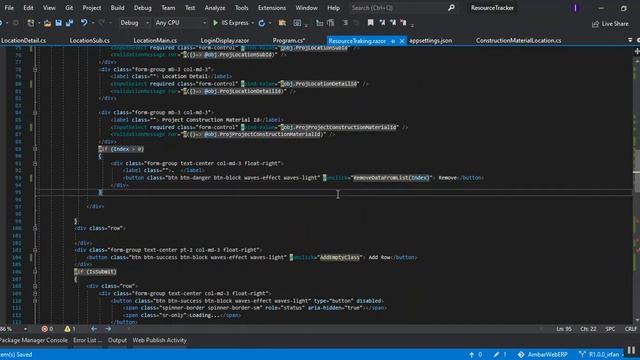The image size is (640, 360).
Task: Switch to the ConstructionMaterialLocation.cs tab
Action: [518, 40]
